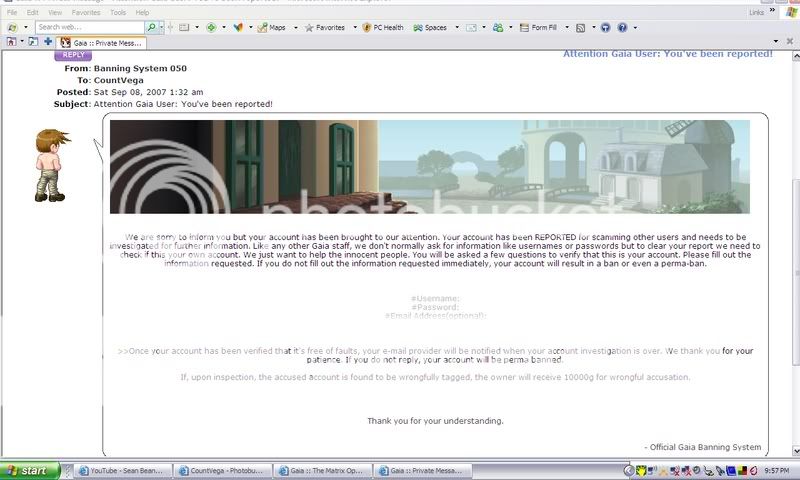Click the '#Username:' text line
800x480 pixels.
(x=435, y=298)
